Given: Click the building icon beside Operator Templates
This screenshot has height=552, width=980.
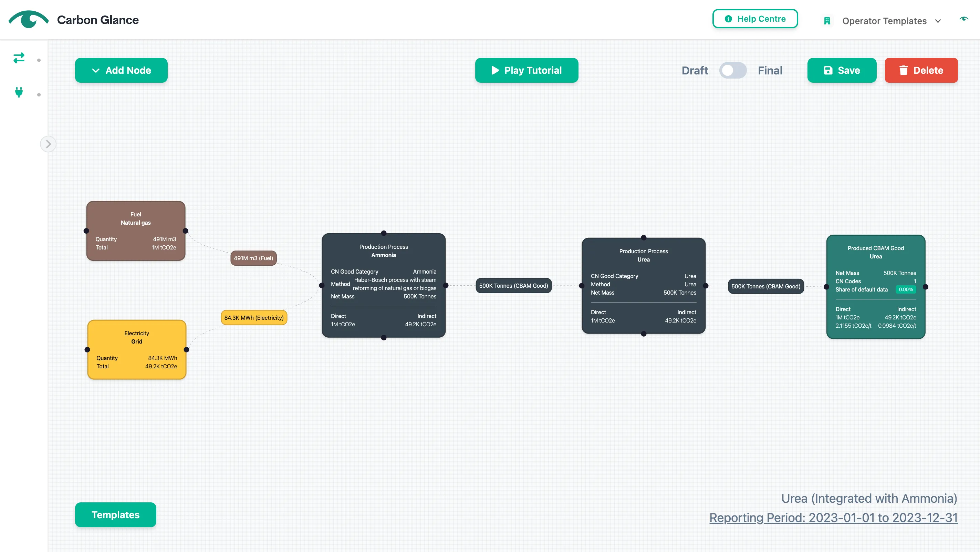Looking at the screenshot, I should click(827, 21).
